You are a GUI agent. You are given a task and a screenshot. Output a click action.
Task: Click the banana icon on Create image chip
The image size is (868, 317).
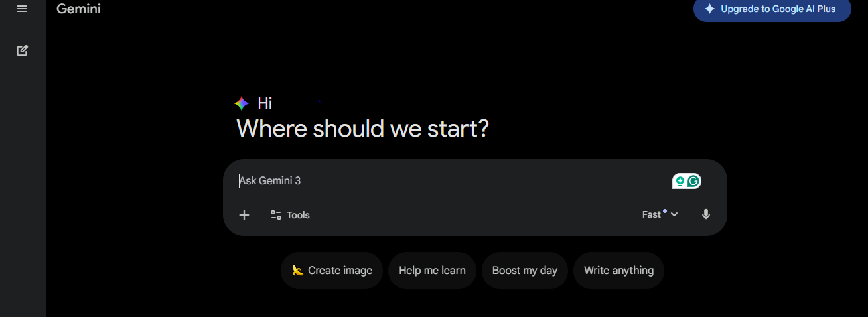pos(297,271)
